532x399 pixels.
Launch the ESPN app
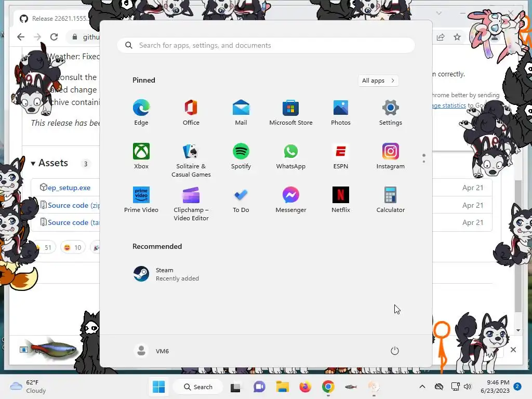(x=341, y=156)
